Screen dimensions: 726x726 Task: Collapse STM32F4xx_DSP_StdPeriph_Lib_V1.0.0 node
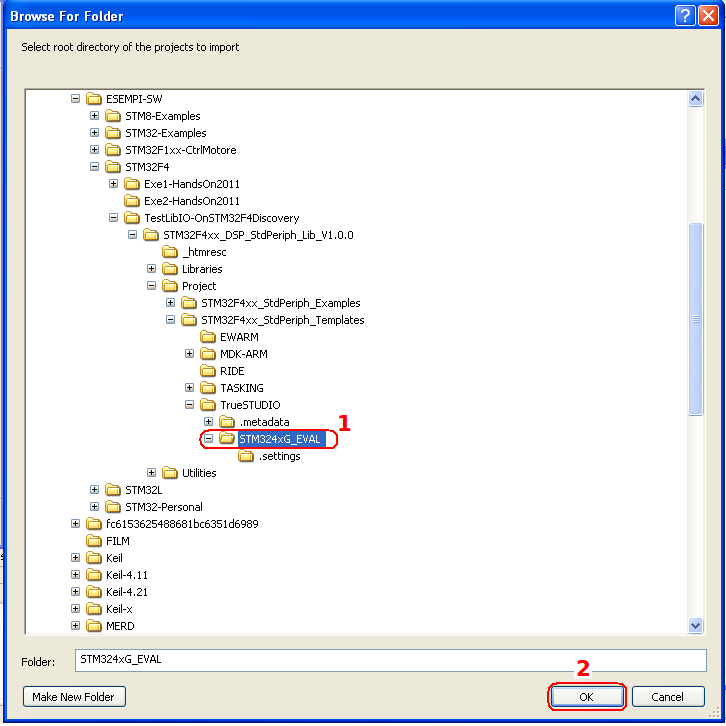coord(132,235)
